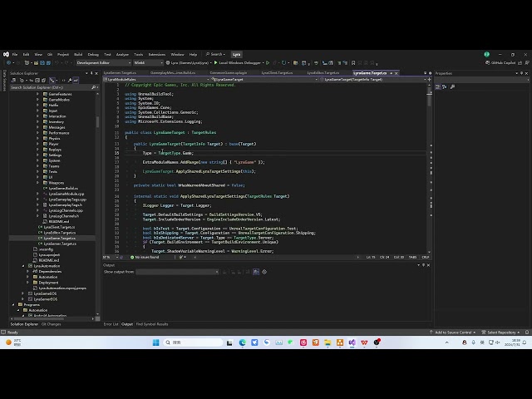Image resolution: width=532 pixels, height=399 pixels.
Task: Click the Save toolbar icon
Action: [x=42, y=63]
